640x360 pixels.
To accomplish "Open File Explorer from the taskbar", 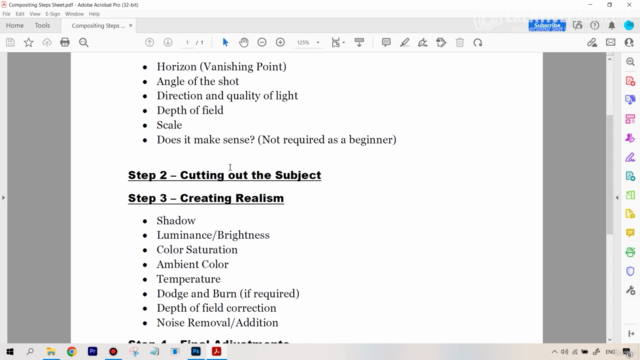I will click(51, 351).
